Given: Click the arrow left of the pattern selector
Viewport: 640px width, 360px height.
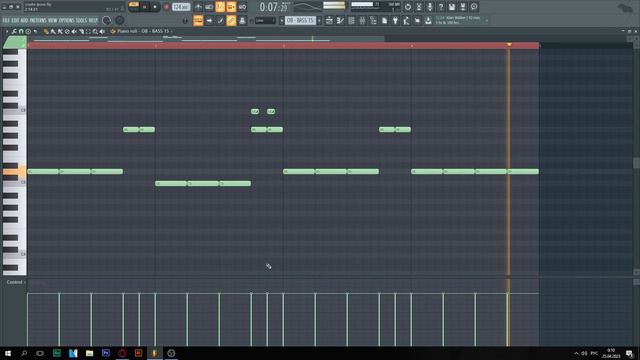Looking at the screenshot, I should 281,20.
